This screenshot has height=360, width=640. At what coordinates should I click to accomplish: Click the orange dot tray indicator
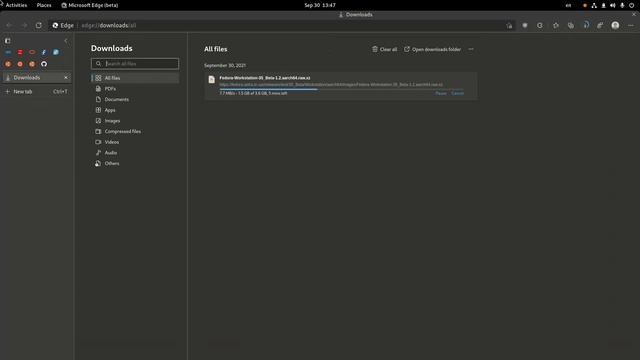585,5
